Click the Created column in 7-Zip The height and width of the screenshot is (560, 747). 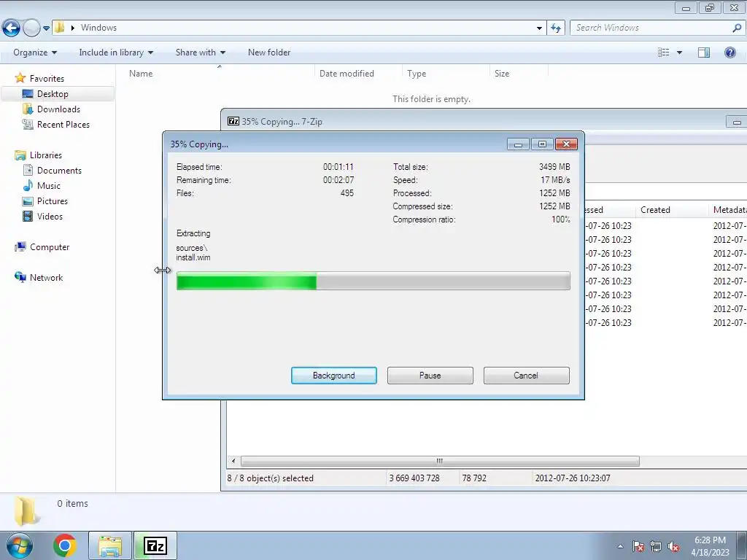tap(655, 210)
